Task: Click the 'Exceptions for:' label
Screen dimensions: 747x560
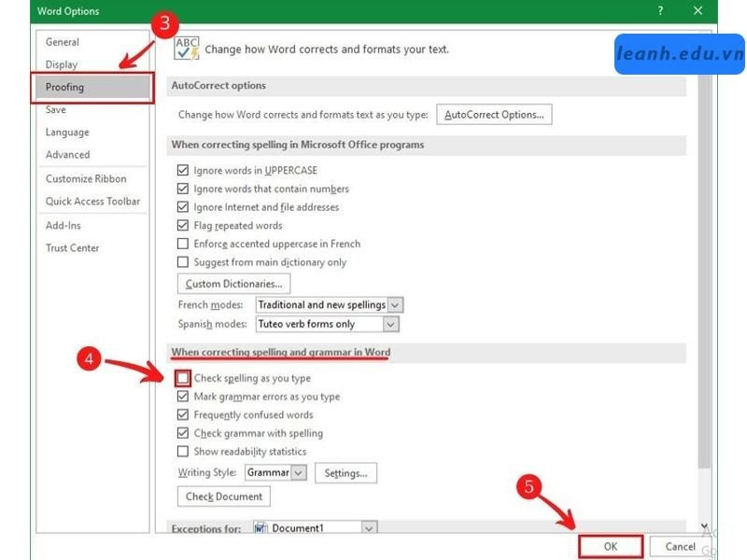Action: [x=206, y=528]
